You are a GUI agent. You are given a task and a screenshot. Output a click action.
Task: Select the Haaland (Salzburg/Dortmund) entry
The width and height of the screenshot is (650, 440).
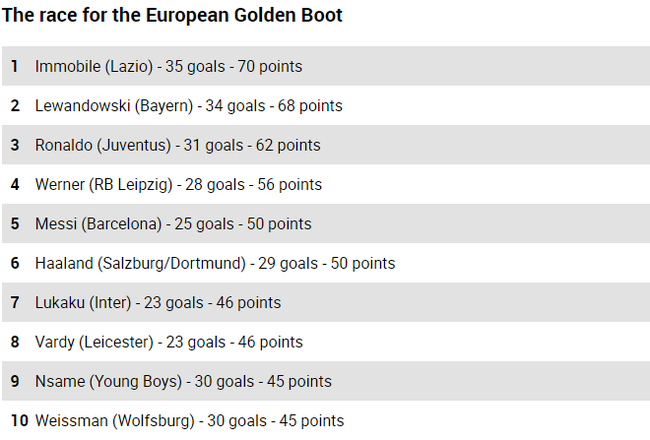[x=326, y=263]
